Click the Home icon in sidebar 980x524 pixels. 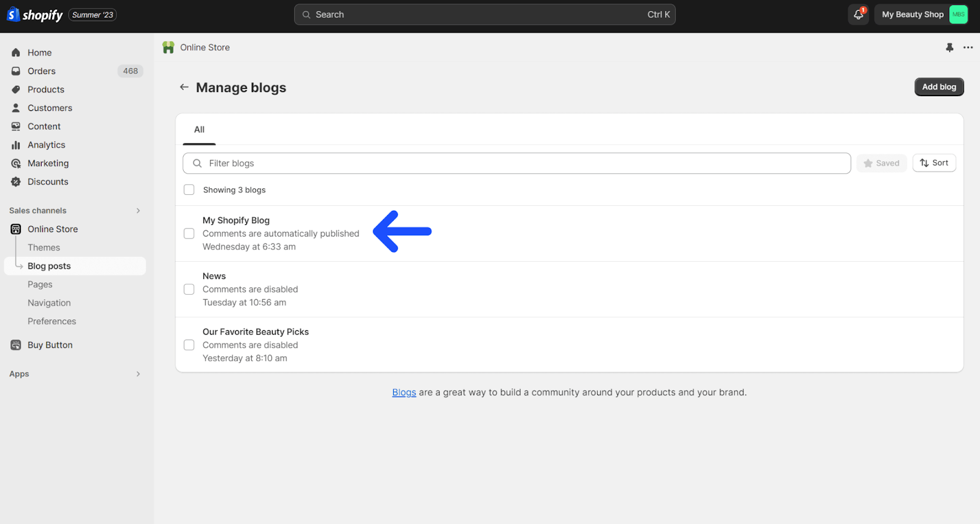(16, 53)
